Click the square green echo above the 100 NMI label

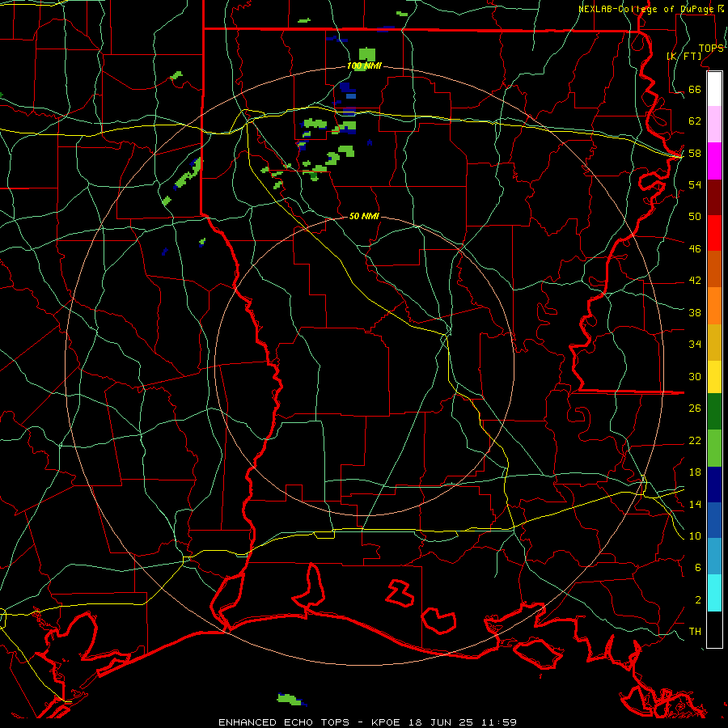pyautogui.click(x=366, y=54)
